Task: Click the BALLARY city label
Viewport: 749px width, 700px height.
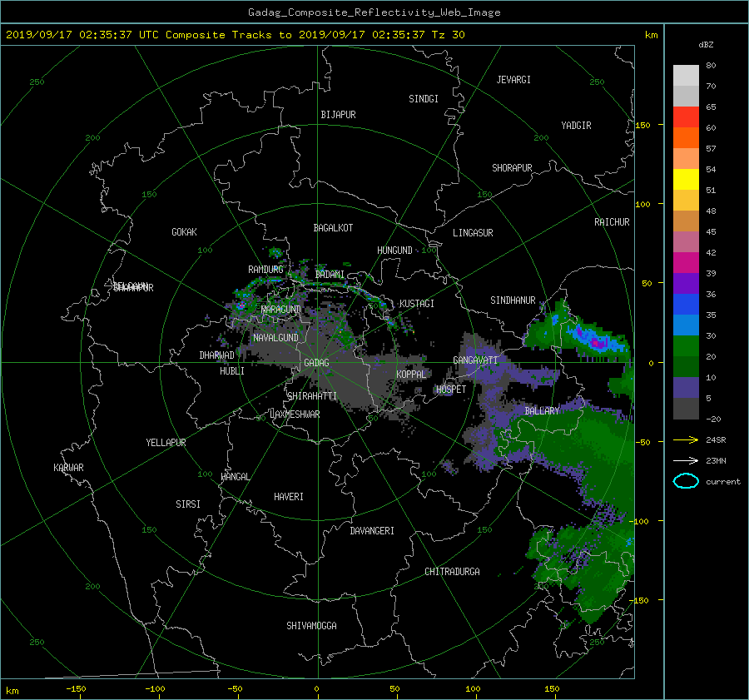Action: click(x=542, y=411)
